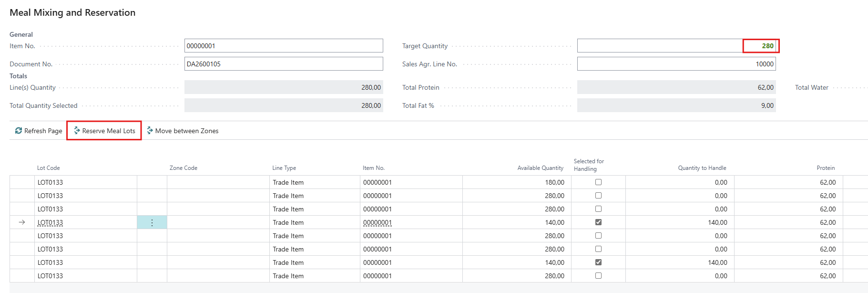Uncheck Selected for Handling in the arrow-marked row

click(598, 222)
